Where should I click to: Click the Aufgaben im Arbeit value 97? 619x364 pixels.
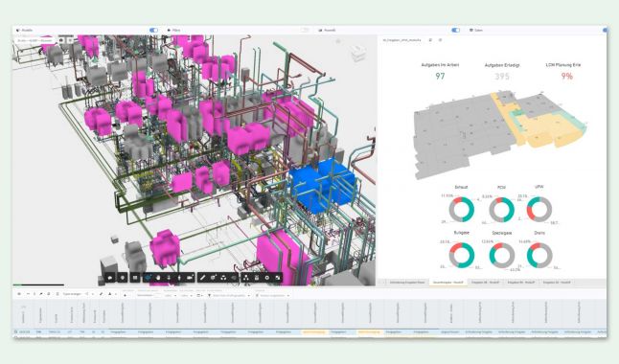point(440,77)
